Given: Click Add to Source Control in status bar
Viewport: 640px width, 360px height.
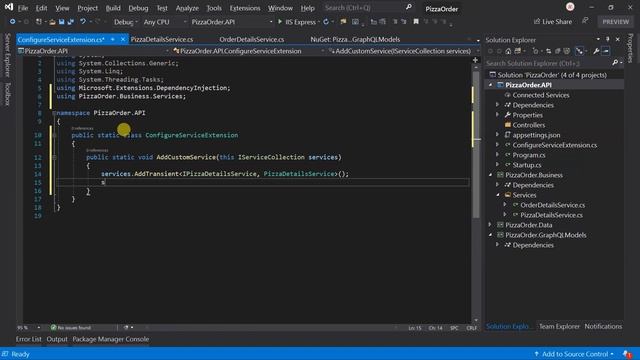Looking at the screenshot, I should point(574,354).
